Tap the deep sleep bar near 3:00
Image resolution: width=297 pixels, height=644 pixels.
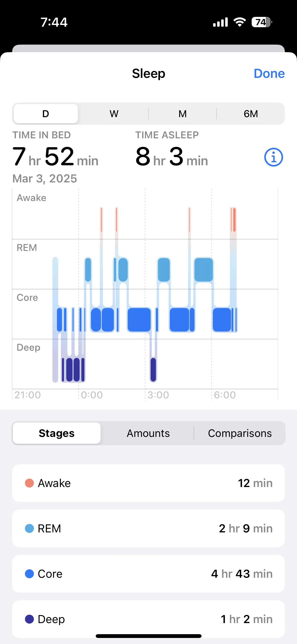point(153,369)
